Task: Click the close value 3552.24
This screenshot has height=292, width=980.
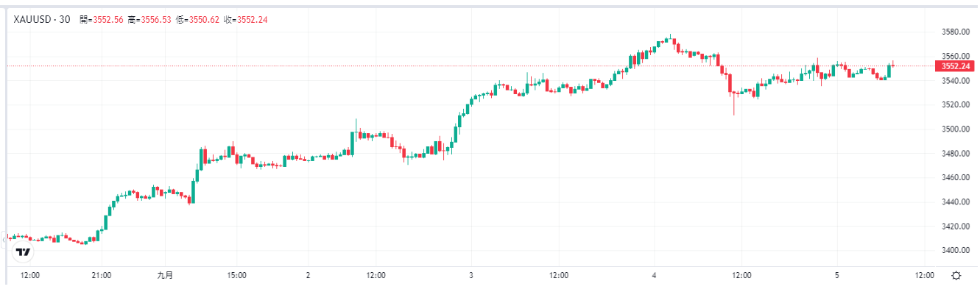Action: (x=253, y=20)
